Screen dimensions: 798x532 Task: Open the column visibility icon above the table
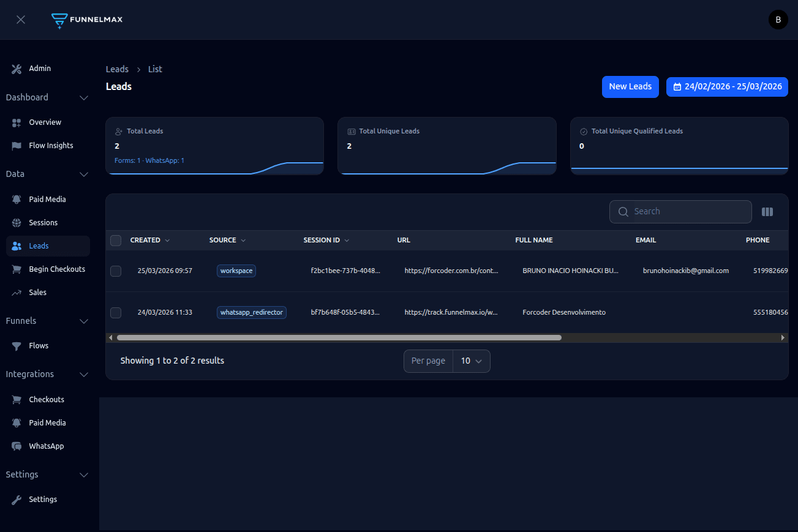click(767, 211)
